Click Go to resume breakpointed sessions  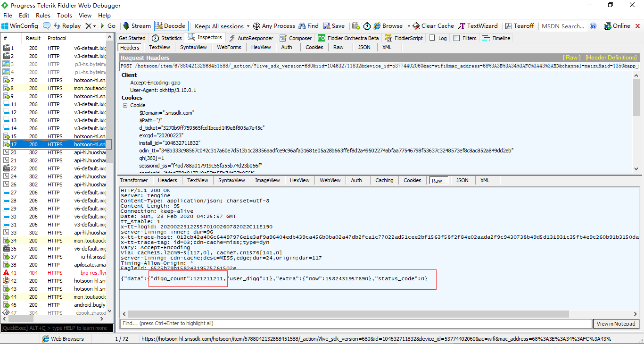(x=107, y=26)
